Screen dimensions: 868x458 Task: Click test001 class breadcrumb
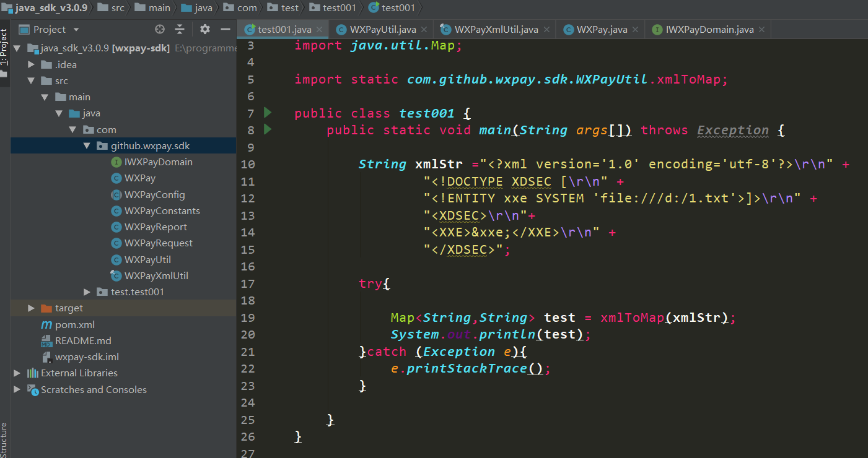tap(392, 8)
